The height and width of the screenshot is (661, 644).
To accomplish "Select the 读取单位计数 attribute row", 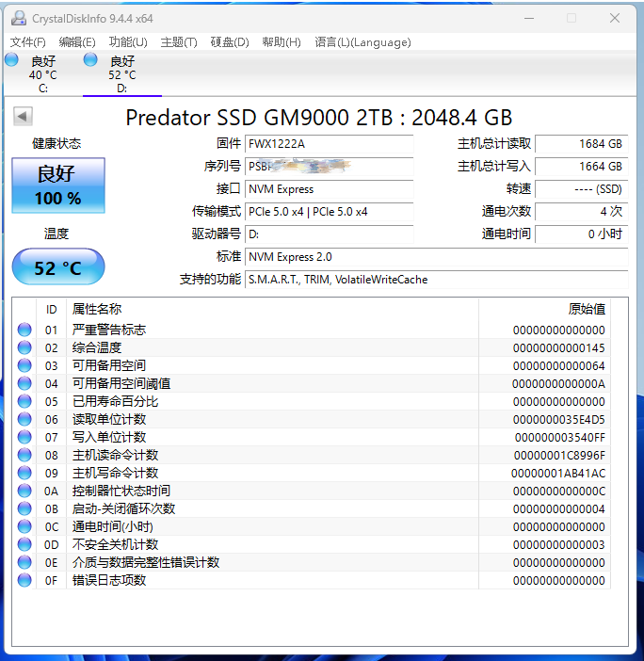I will tap(312, 419).
